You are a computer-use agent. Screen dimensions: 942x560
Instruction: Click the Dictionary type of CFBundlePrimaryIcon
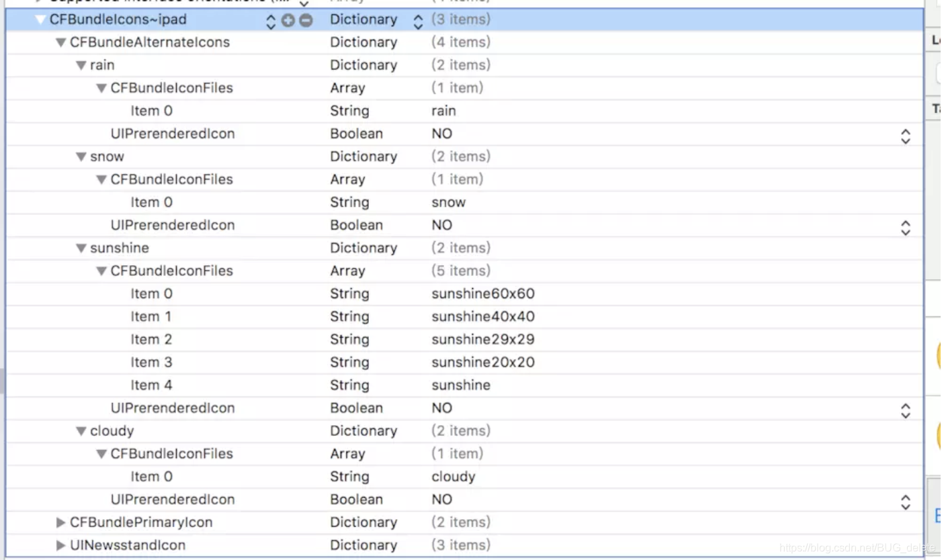click(363, 522)
